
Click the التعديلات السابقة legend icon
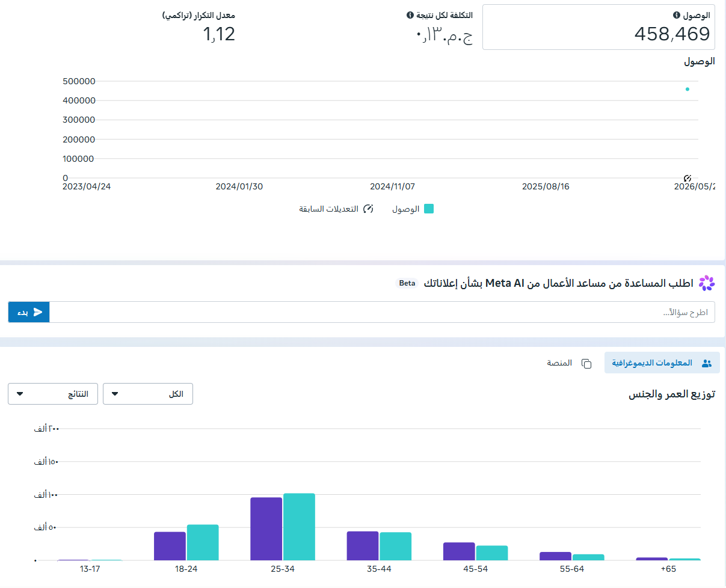(x=369, y=209)
